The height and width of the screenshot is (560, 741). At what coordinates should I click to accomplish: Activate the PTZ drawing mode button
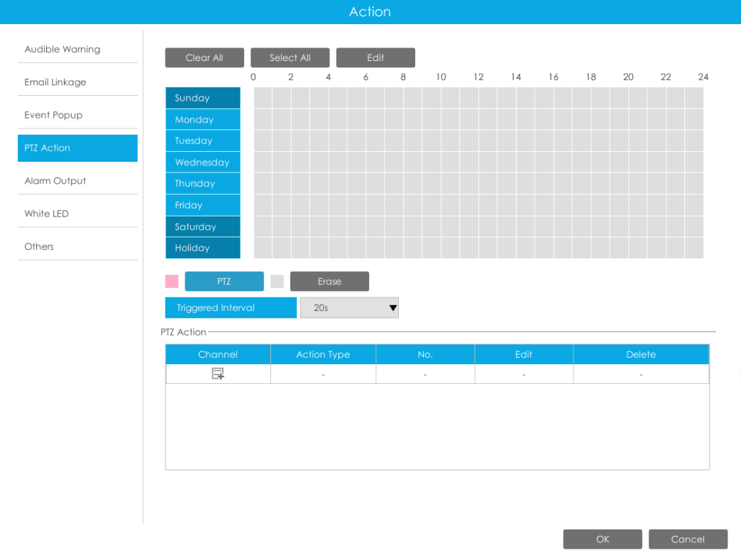point(224,281)
